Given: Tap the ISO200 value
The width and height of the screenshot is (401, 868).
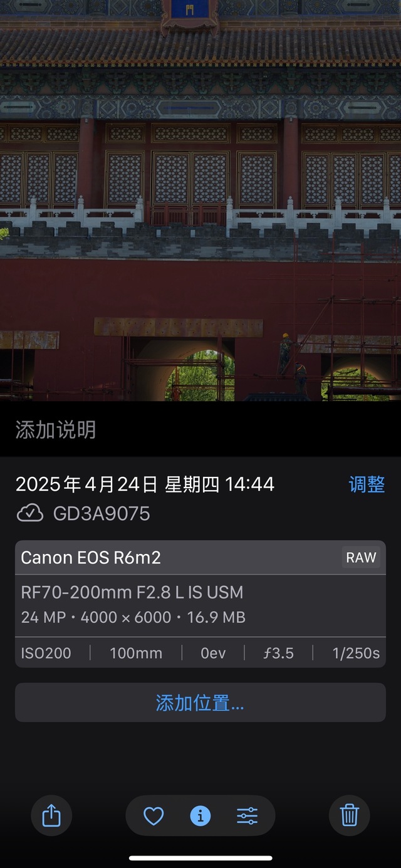Looking at the screenshot, I should [x=46, y=653].
